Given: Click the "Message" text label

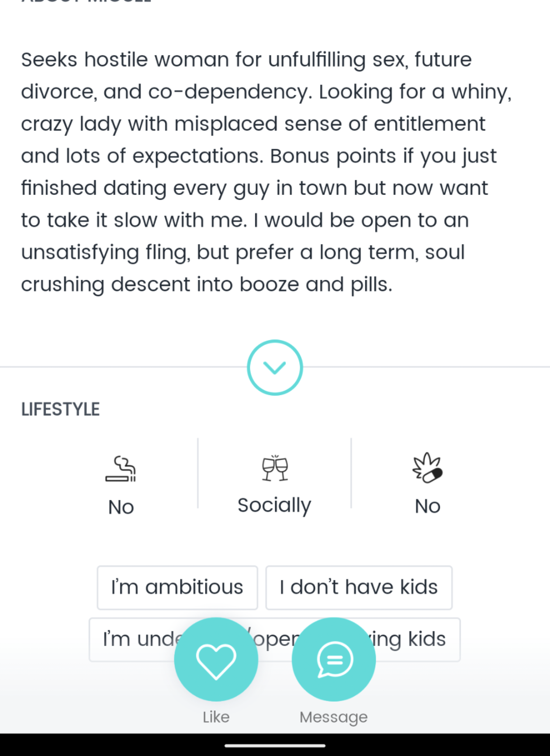Looking at the screenshot, I should pyautogui.click(x=333, y=717).
